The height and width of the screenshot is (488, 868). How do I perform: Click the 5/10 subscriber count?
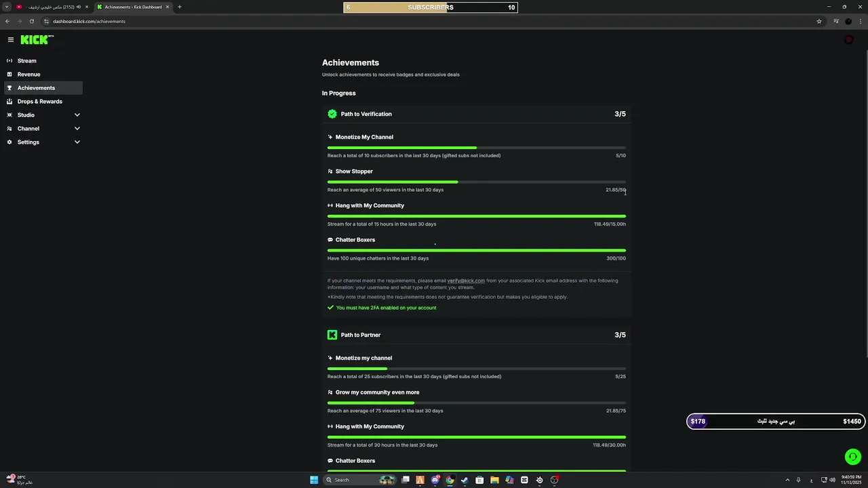coord(620,156)
